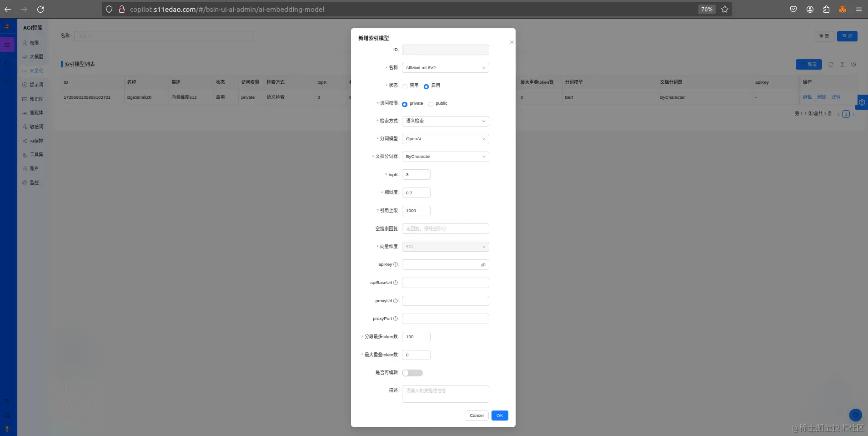868x436 pixels.
Task: Open the 文档分词器 dropdown showing ByCharacter
Action: [446, 157]
